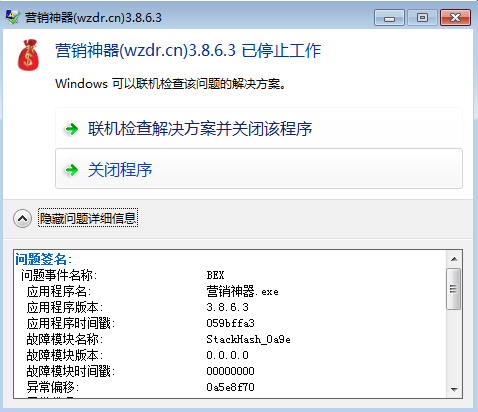Click the 异常偏移: label
This screenshot has width=478, height=412.
[53, 387]
